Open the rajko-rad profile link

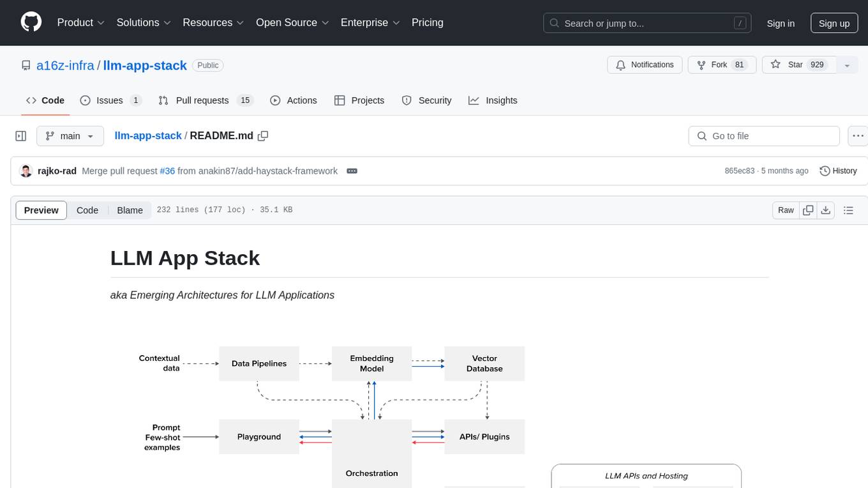[x=57, y=171]
